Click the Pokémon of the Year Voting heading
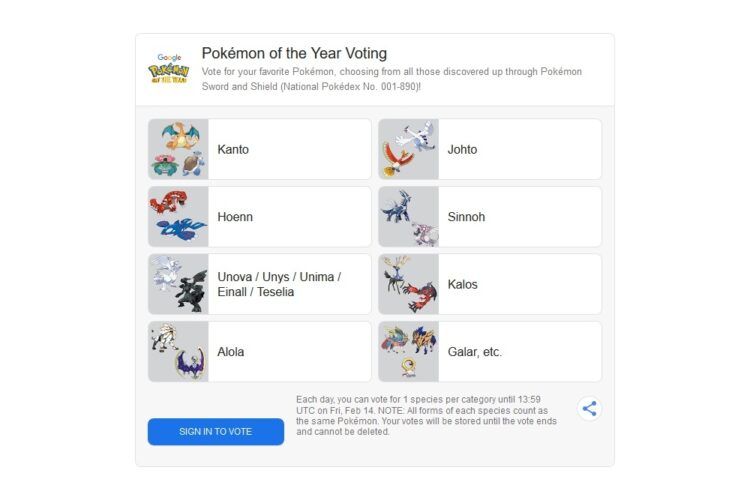 (x=294, y=53)
